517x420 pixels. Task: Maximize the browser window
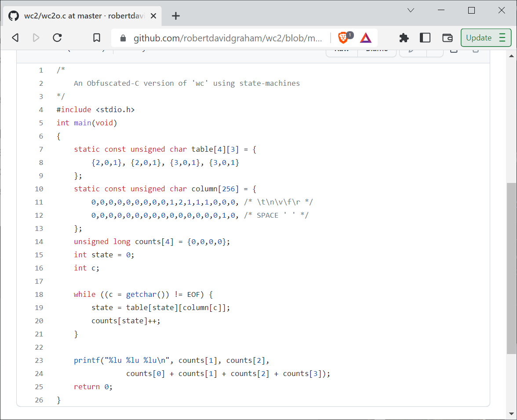[471, 10]
